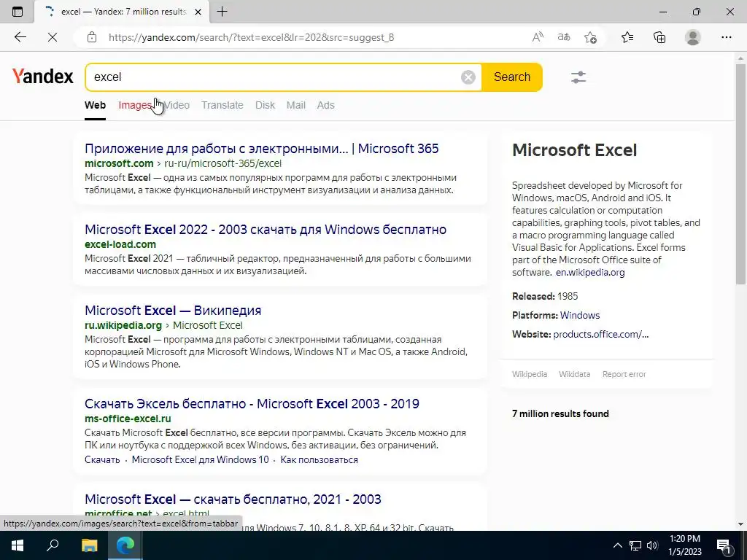Open the Ads tab
This screenshot has height=560, width=747.
coord(326,105)
